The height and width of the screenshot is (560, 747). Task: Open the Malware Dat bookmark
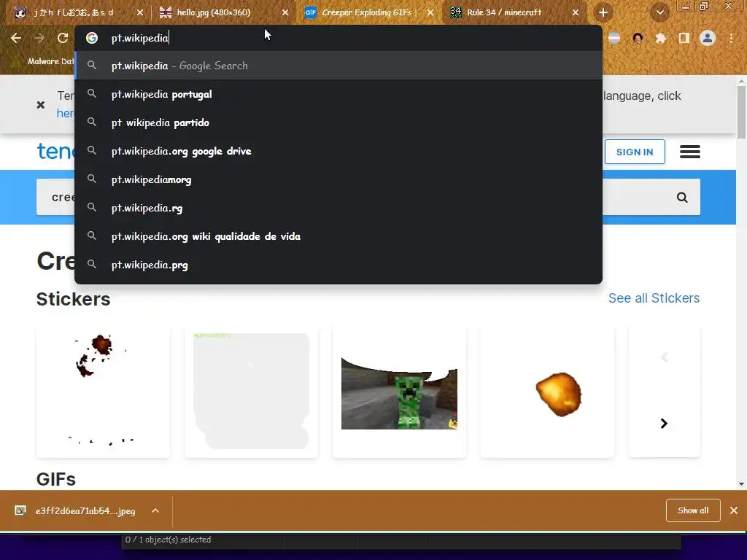(x=44, y=61)
